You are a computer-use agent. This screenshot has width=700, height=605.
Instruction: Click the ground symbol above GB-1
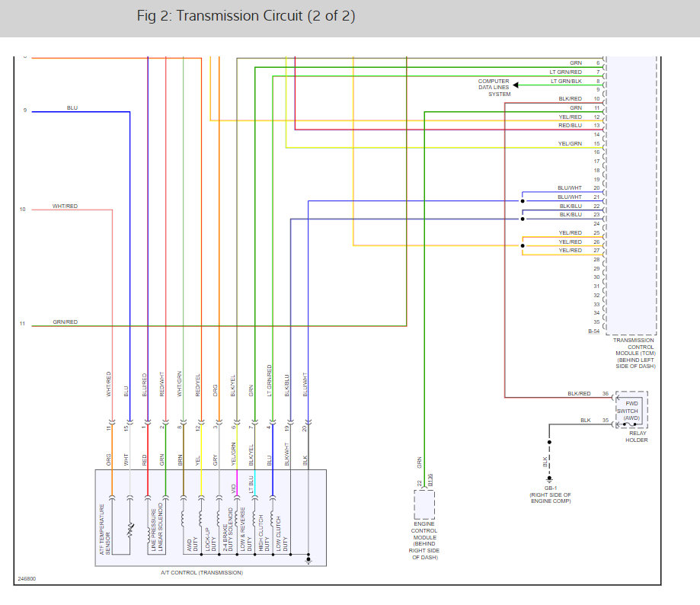point(549,481)
